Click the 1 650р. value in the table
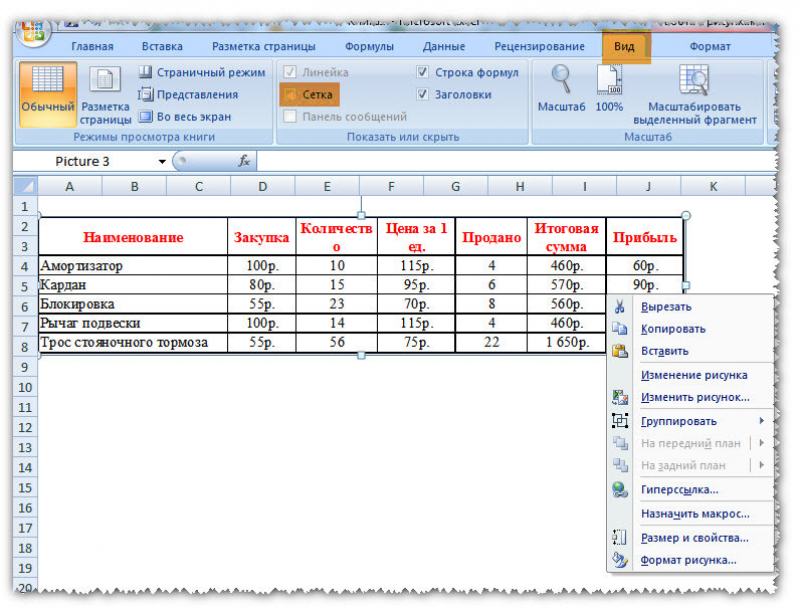Screen dimensions: 800x614 567,342
